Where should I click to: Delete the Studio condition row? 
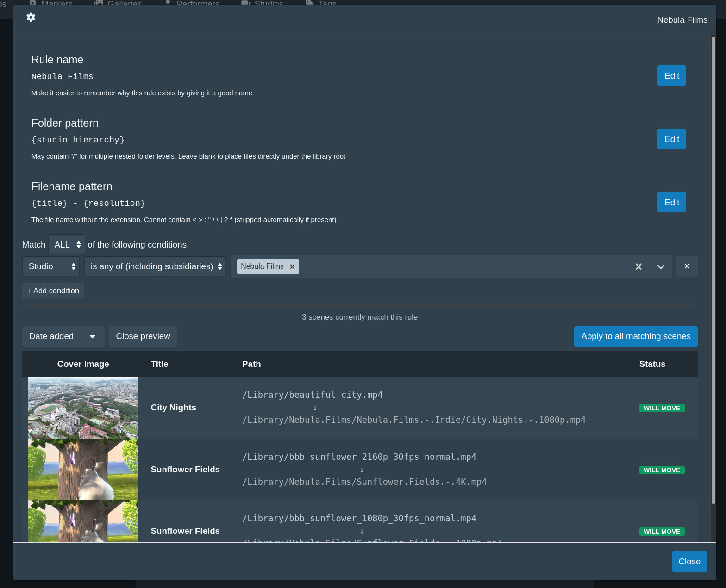pos(687,266)
